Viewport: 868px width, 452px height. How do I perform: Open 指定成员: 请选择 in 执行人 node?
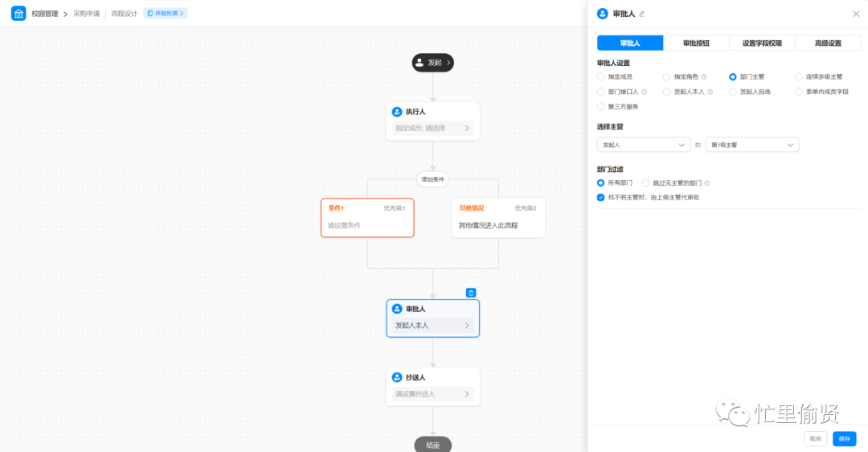(432, 128)
